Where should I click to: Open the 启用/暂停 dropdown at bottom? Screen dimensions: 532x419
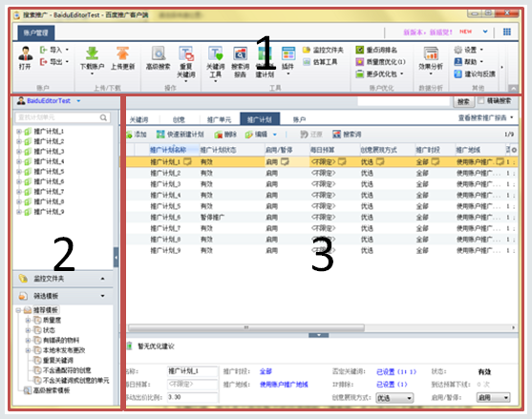(x=494, y=397)
